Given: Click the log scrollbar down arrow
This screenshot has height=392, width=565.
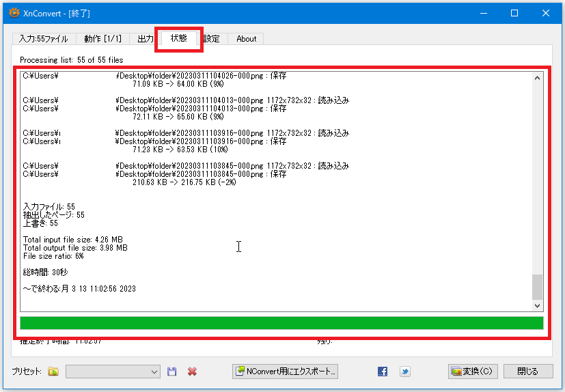Looking at the screenshot, I should coord(537,305).
